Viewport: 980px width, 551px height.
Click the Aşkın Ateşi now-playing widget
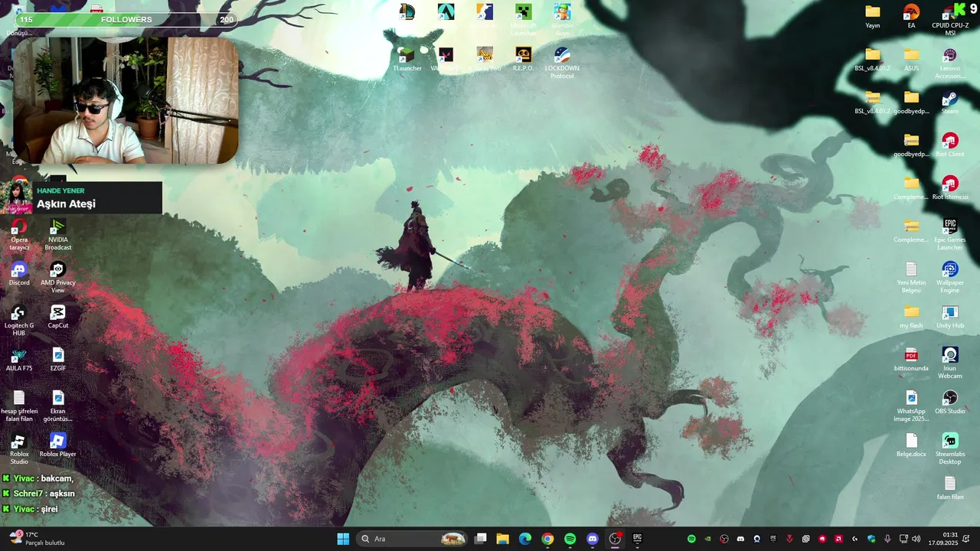coord(81,197)
